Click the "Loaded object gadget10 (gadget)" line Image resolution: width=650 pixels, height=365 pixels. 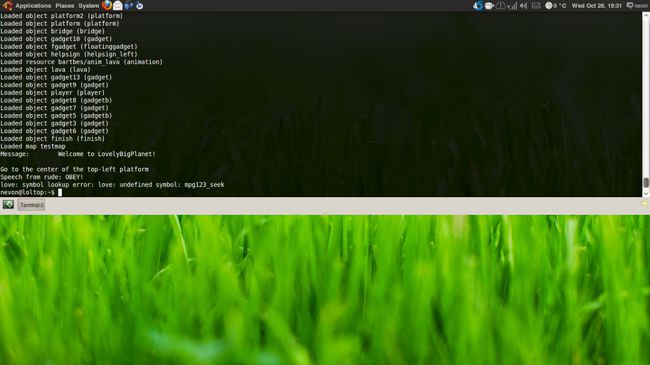[56, 39]
